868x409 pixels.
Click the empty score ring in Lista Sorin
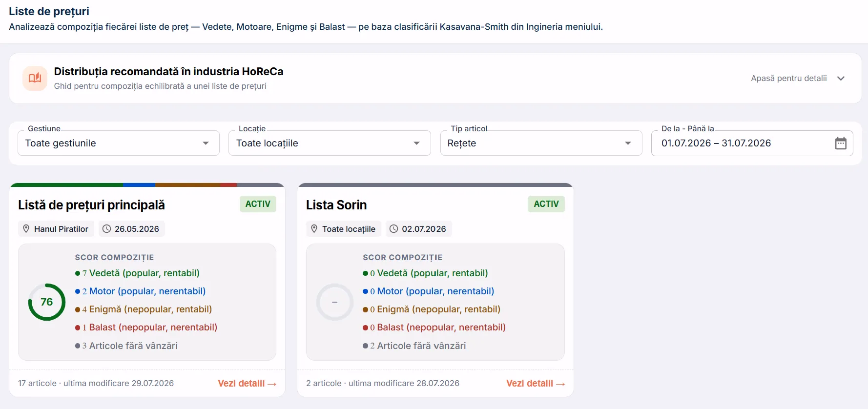pyautogui.click(x=335, y=302)
